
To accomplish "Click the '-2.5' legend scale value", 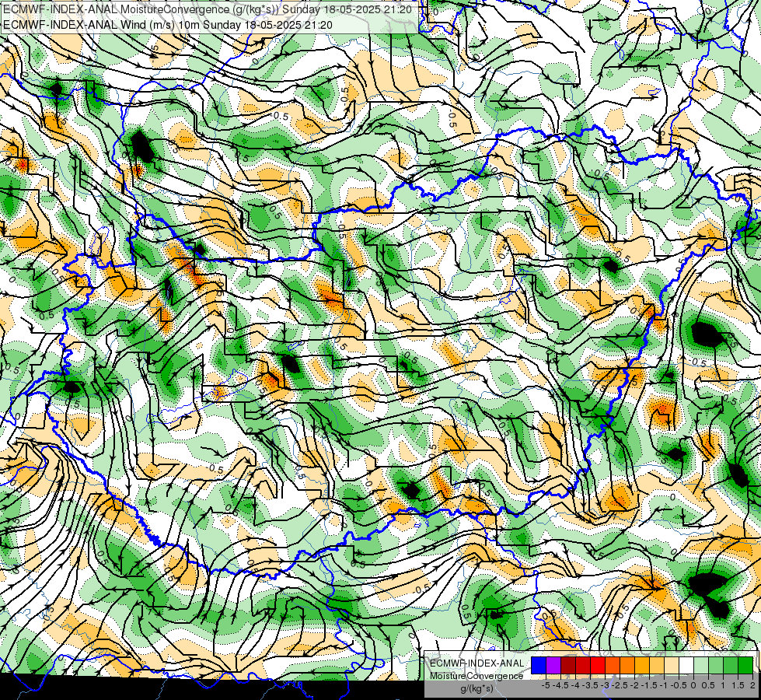I will click(x=621, y=685).
